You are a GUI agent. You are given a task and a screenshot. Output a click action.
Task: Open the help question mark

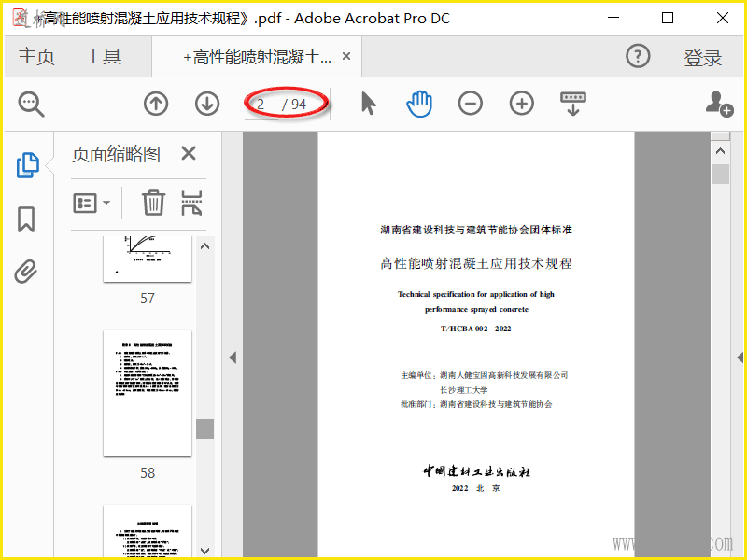coord(638,56)
